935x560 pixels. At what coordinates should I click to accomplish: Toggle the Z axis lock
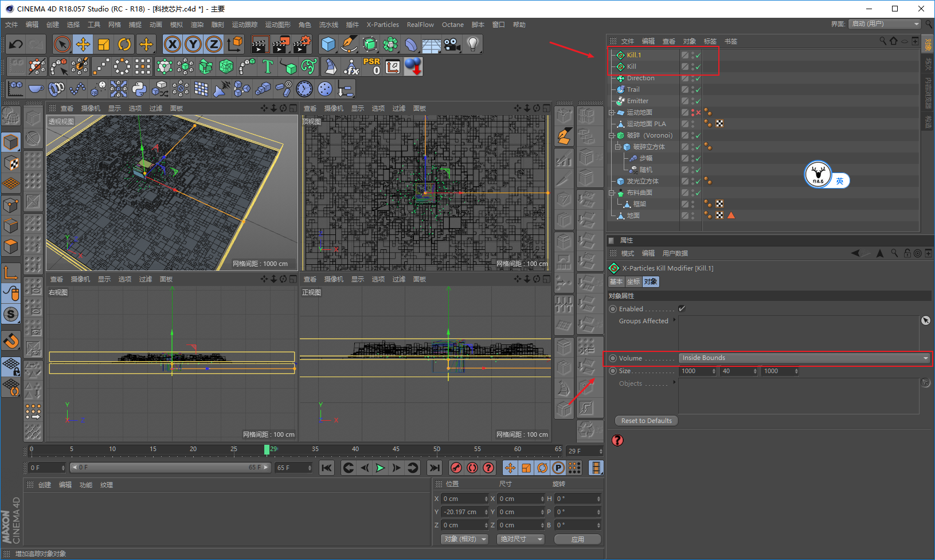tap(214, 44)
